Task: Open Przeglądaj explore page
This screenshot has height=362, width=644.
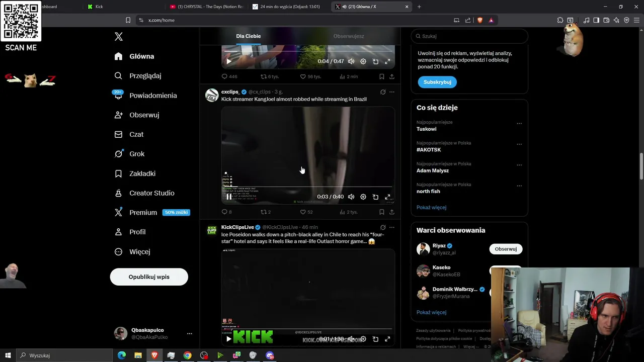Action: [137, 76]
